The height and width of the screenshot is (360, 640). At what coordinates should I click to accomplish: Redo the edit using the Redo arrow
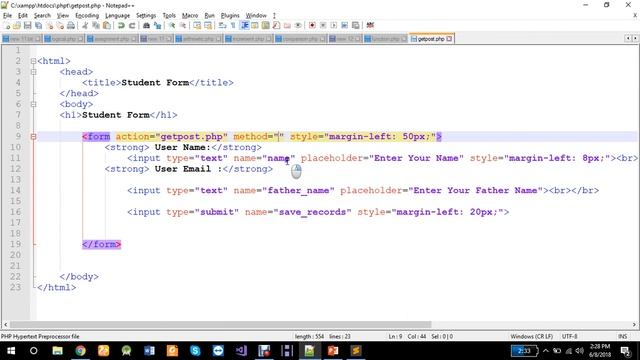(x=132, y=25)
